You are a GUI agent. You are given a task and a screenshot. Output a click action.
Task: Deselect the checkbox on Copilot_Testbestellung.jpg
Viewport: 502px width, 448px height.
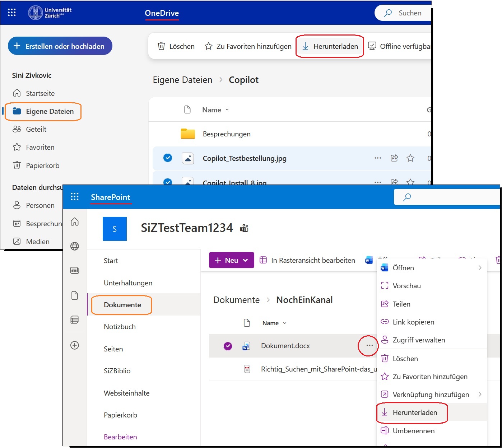[x=167, y=158]
